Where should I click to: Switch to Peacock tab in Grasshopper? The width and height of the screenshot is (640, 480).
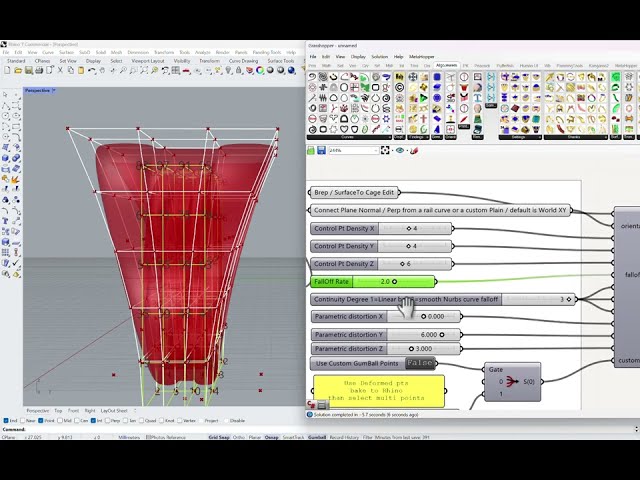[482, 66]
